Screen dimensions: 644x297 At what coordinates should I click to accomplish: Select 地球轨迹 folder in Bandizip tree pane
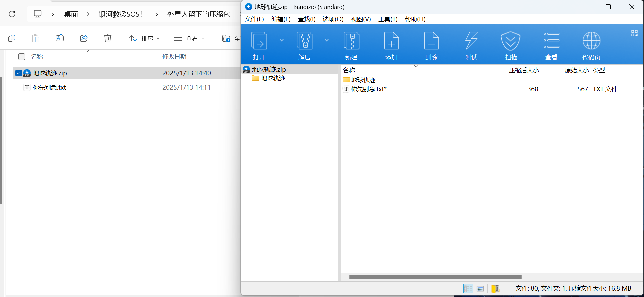pos(273,78)
